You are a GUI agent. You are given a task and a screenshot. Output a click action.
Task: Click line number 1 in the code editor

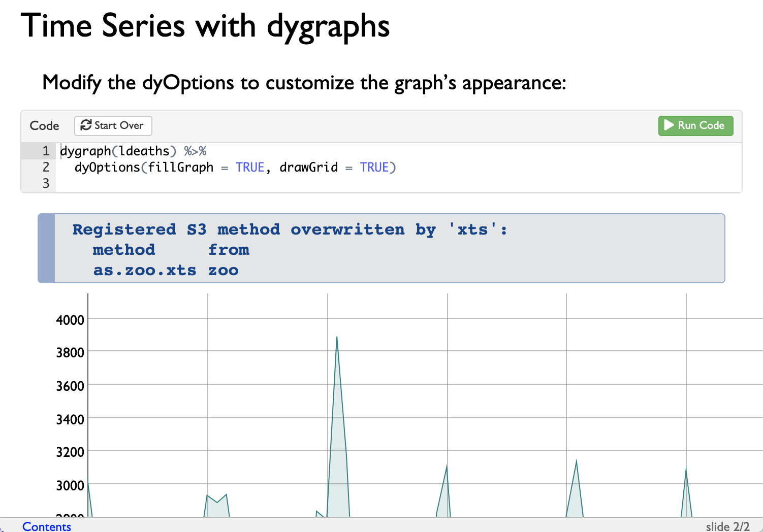coord(45,151)
